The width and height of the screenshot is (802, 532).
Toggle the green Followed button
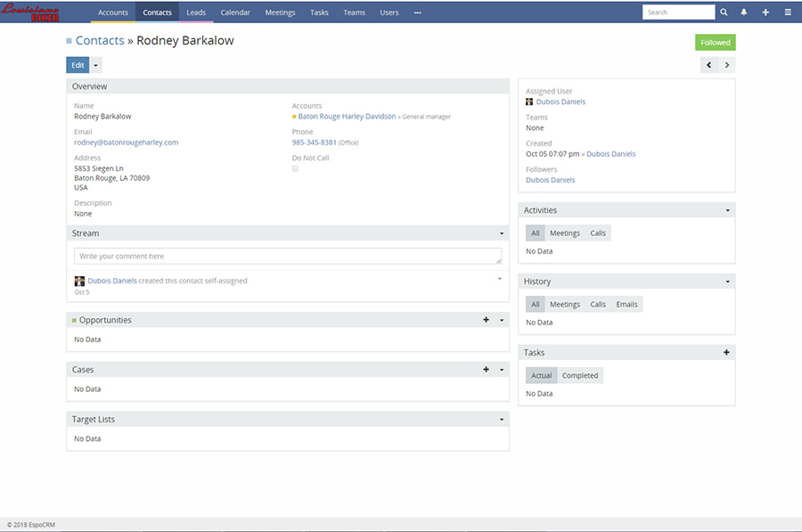tap(715, 42)
